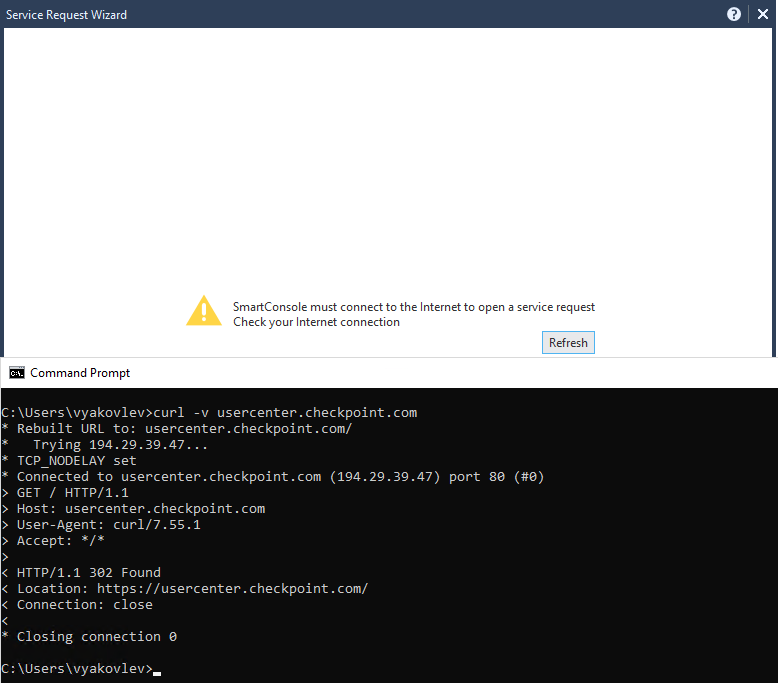Click the 'User-Agent: curl/7.55.1' header line
Image resolution: width=778 pixels, height=683 pixels.
(x=108, y=524)
